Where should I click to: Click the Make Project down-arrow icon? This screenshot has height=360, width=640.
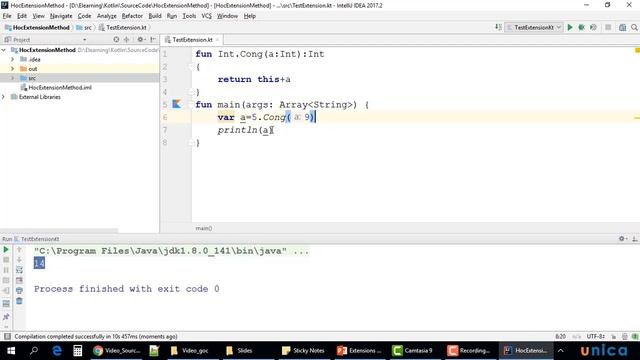pos(498,27)
